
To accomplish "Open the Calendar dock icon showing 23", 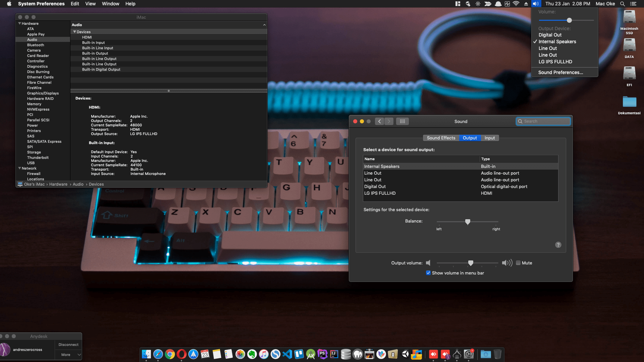I will coord(205,354).
